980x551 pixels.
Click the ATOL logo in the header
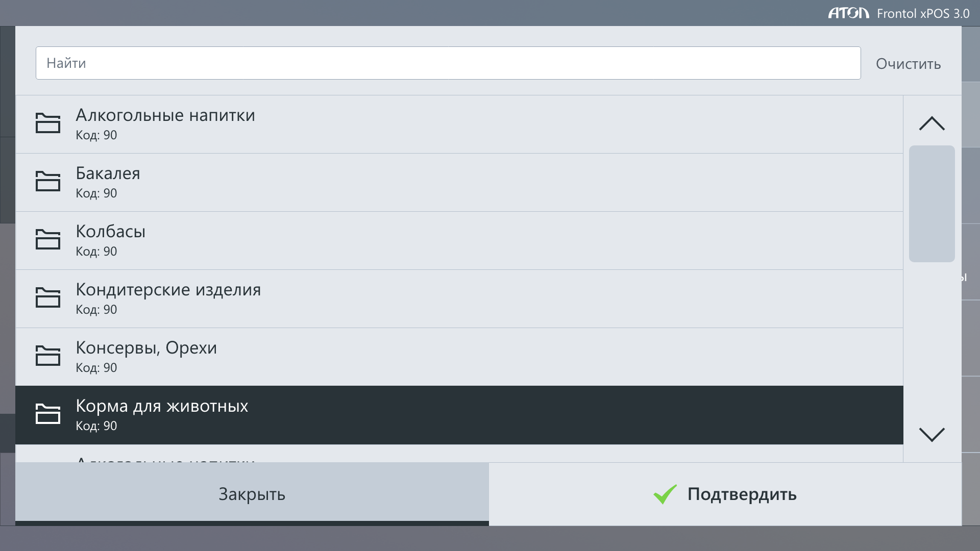[x=848, y=13]
